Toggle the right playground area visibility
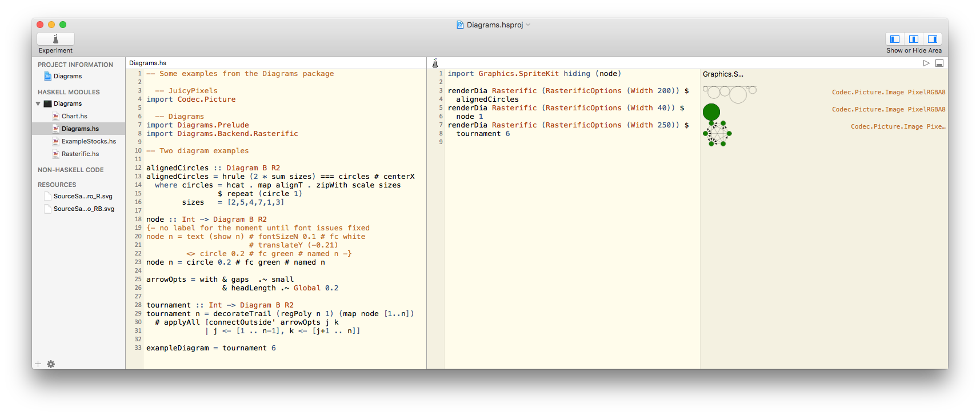The width and height of the screenshot is (980, 415). coord(933,39)
